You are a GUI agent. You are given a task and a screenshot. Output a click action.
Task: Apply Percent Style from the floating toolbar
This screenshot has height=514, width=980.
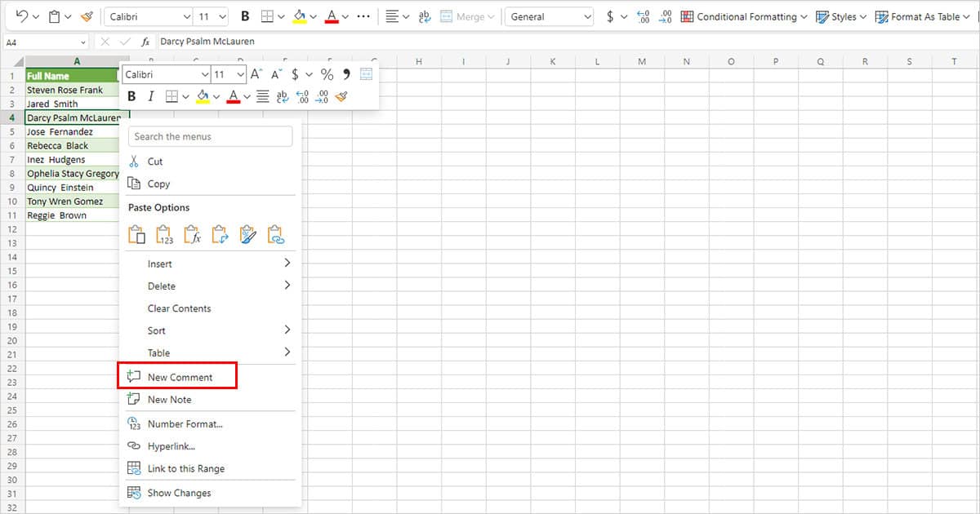[326, 74]
